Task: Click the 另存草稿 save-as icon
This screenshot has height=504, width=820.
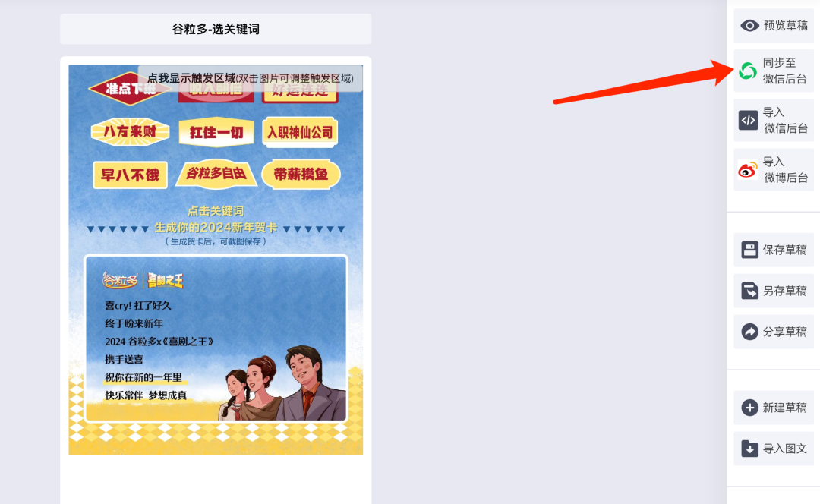Action: pyautogui.click(x=749, y=291)
